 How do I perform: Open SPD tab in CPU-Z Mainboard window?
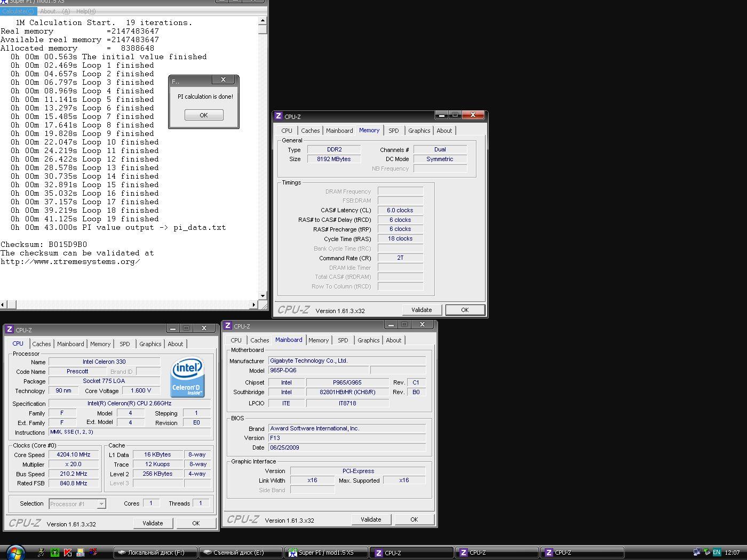pos(343,340)
